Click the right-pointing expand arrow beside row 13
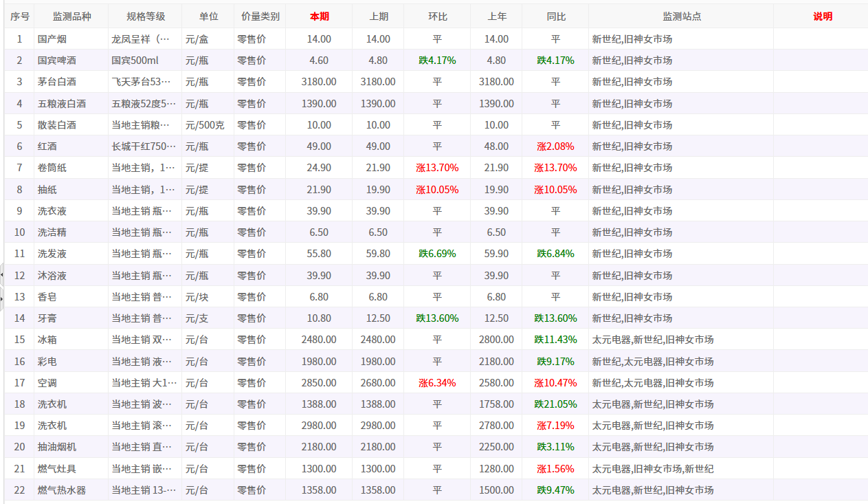Image resolution: width=868 pixels, height=504 pixels. click(2, 298)
